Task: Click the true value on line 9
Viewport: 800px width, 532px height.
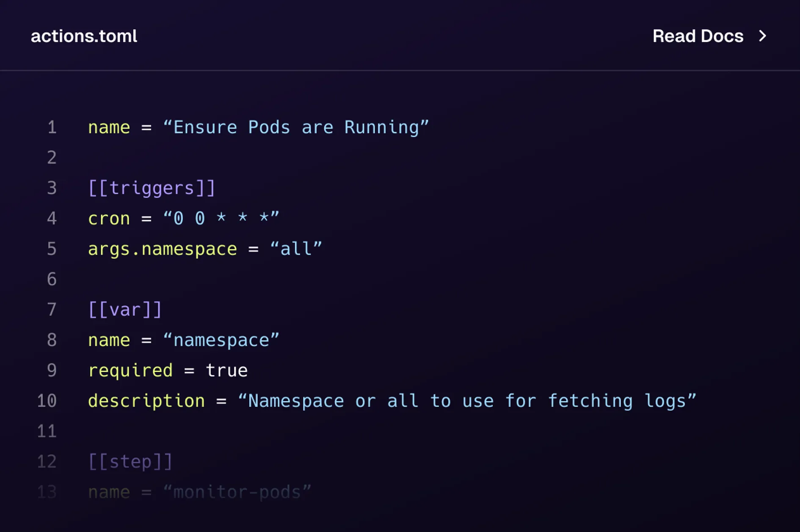Action: point(226,370)
